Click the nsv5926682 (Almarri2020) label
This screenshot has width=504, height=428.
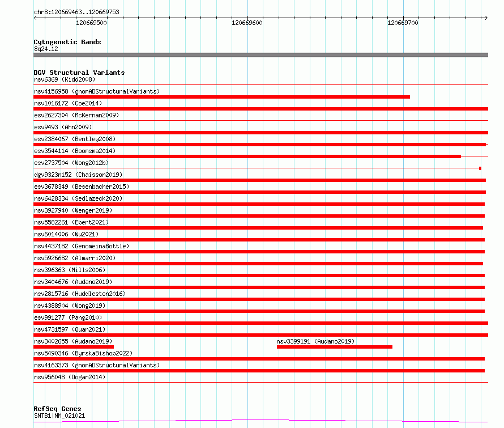tap(75, 258)
